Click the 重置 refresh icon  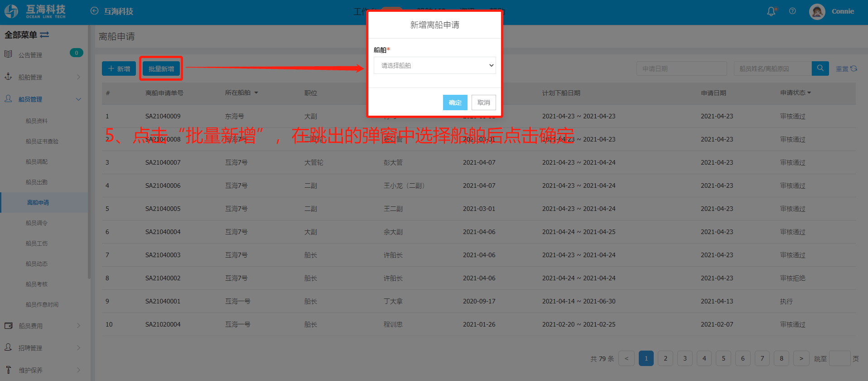854,68
